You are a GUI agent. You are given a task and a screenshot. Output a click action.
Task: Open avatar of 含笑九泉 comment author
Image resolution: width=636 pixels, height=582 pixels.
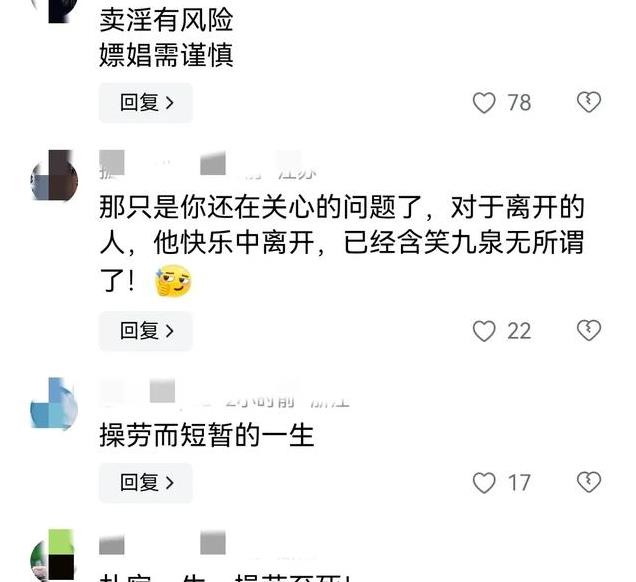54,176
